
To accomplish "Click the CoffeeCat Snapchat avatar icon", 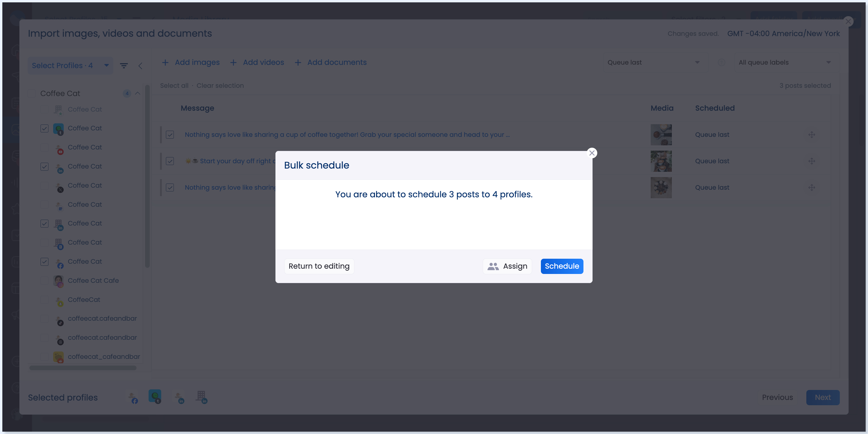I will pyautogui.click(x=59, y=301).
